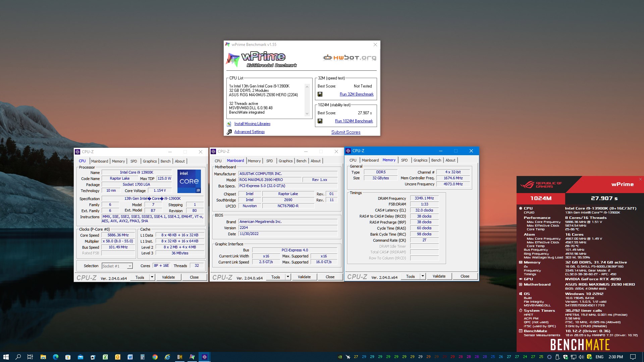
Task: Click wPrime CPU List scroll-up arrow
Action: click(307, 87)
